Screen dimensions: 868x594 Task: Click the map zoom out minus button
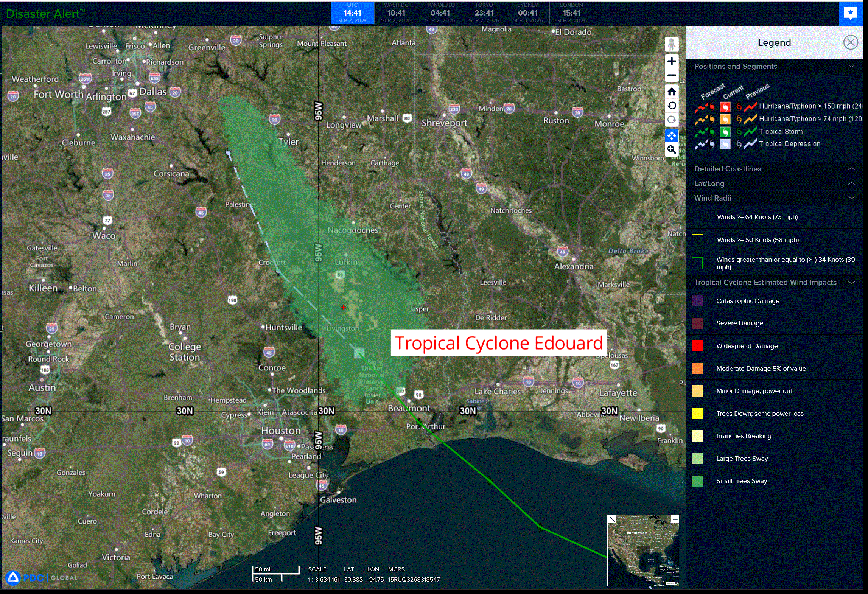672,75
